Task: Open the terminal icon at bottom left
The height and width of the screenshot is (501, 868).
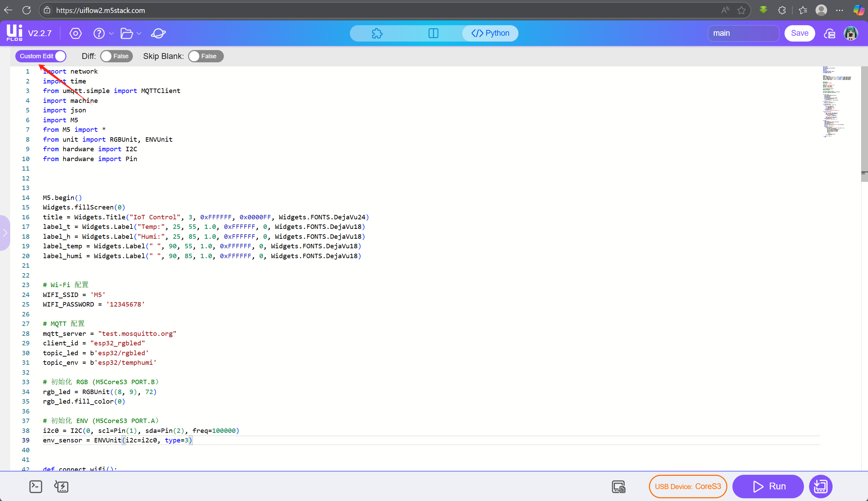Action: [36, 487]
